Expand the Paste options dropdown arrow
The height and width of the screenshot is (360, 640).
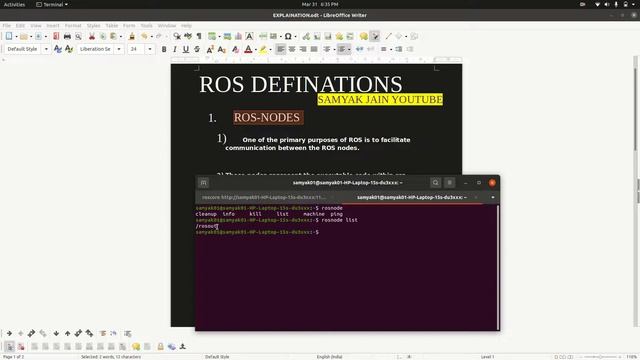click(x=121, y=36)
